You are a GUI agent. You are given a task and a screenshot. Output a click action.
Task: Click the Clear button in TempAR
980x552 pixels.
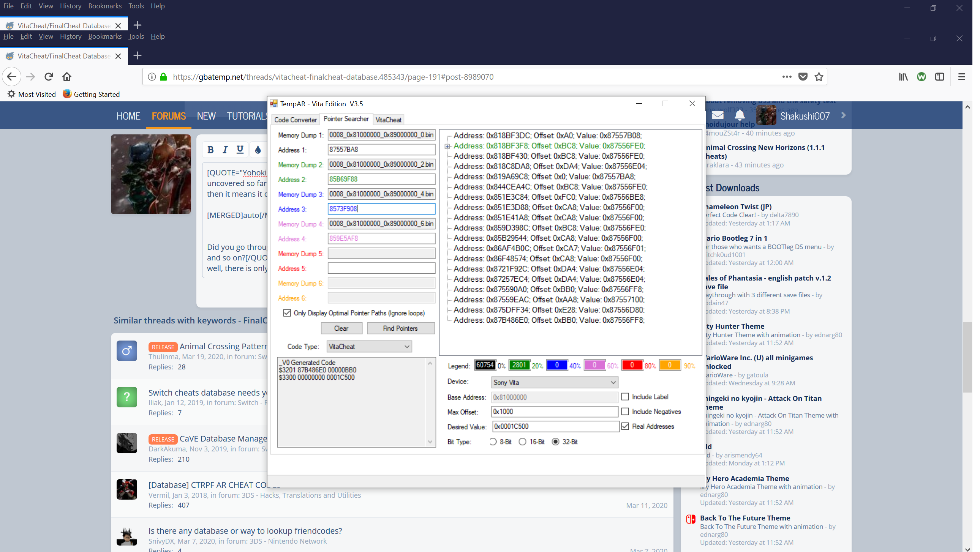click(341, 328)
